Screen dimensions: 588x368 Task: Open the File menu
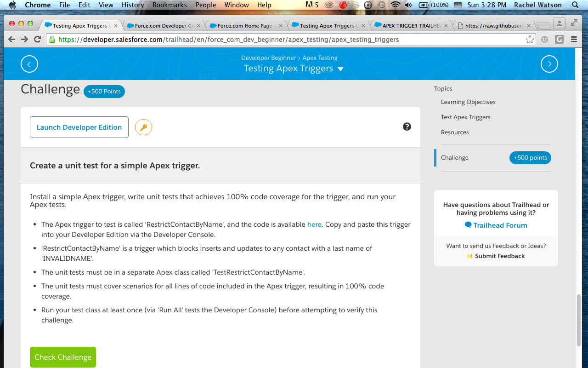click(65, 5)
